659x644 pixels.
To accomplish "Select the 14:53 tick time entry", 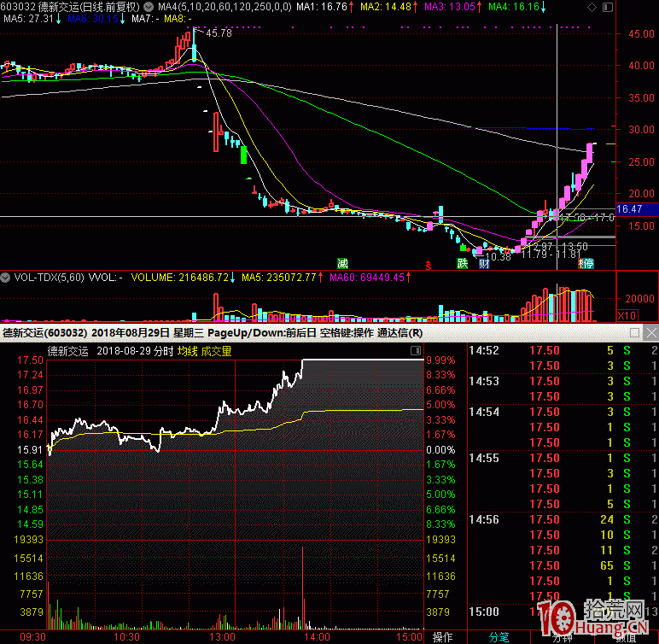I will click(x=484, y=381).
